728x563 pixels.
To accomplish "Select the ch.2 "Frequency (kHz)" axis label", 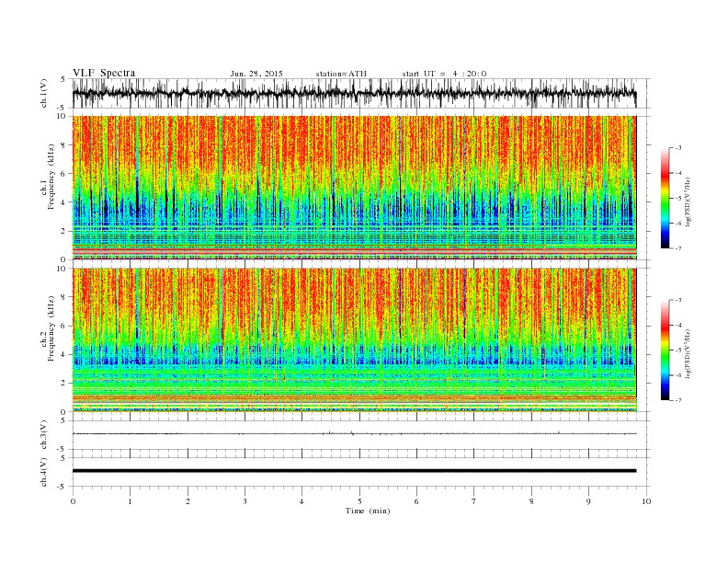I will 51,328.
